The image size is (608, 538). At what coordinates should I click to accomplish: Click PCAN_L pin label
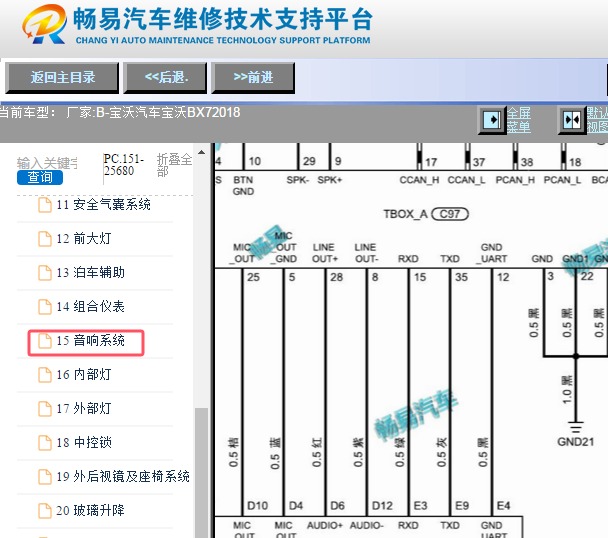click(562, 180)
